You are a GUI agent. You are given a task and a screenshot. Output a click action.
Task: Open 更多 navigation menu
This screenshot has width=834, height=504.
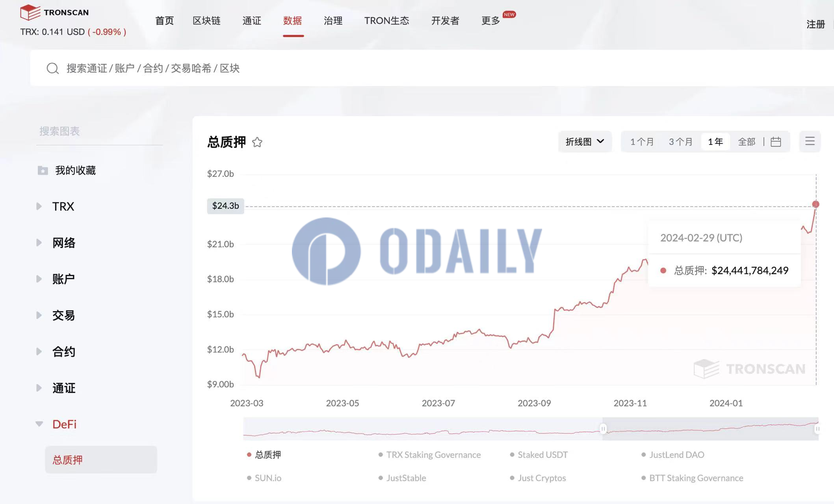click(491, 20)
